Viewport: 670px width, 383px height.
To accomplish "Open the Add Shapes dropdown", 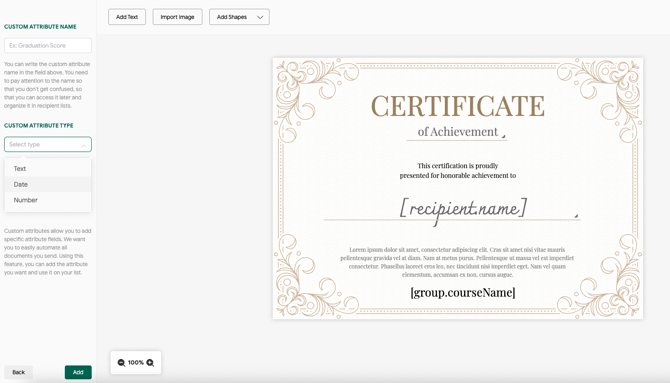I will tap(239, 17).
